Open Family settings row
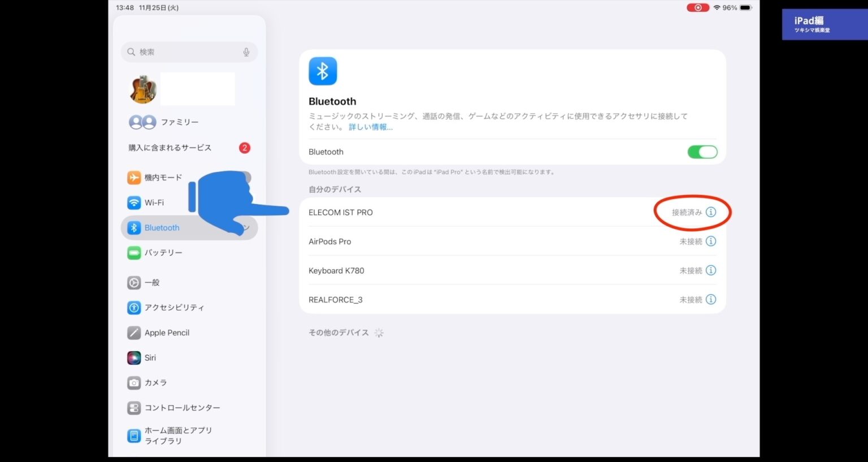 pos(179,122)
